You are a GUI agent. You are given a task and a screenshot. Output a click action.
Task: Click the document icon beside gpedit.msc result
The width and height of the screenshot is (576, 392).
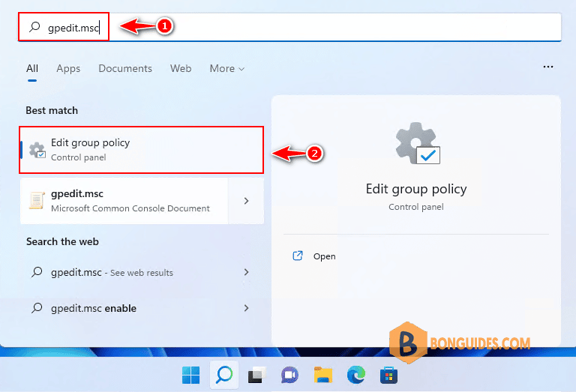click(37, 201)
